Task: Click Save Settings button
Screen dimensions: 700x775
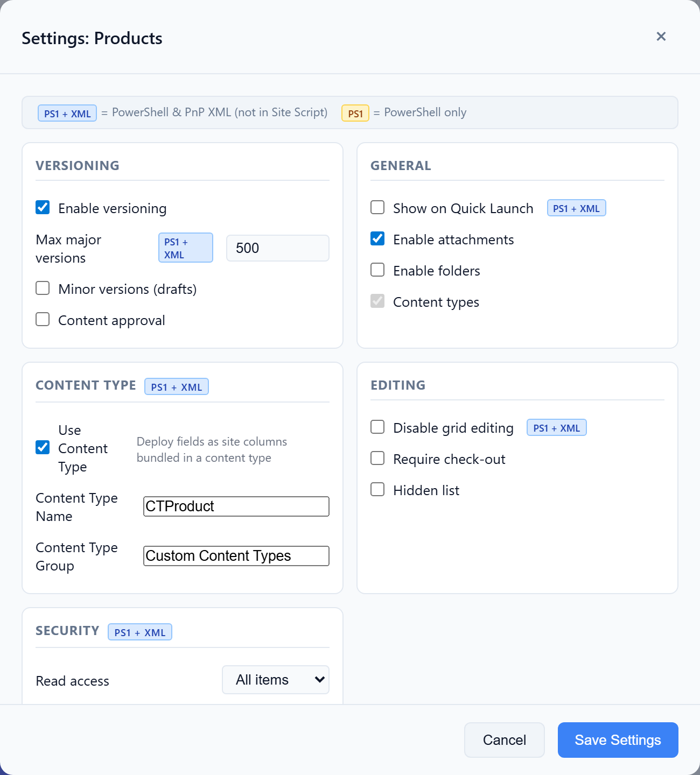Action: pyautogui.click(x=618, y=740)
